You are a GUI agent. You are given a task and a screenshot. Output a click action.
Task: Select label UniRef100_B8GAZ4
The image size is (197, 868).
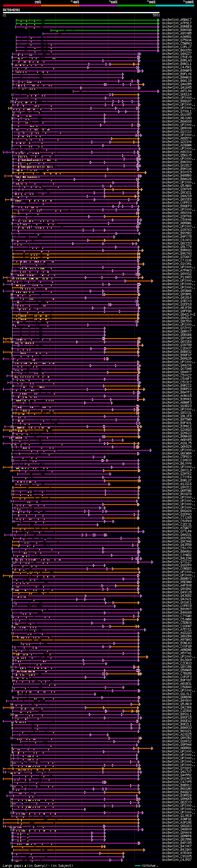(x=177, y=511)
